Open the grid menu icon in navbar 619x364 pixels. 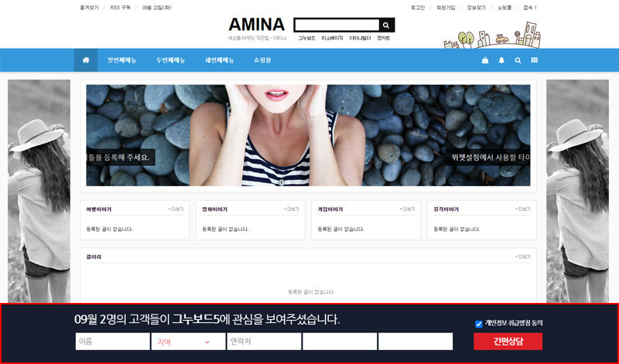pyautogui.click(x=534, y=60)
